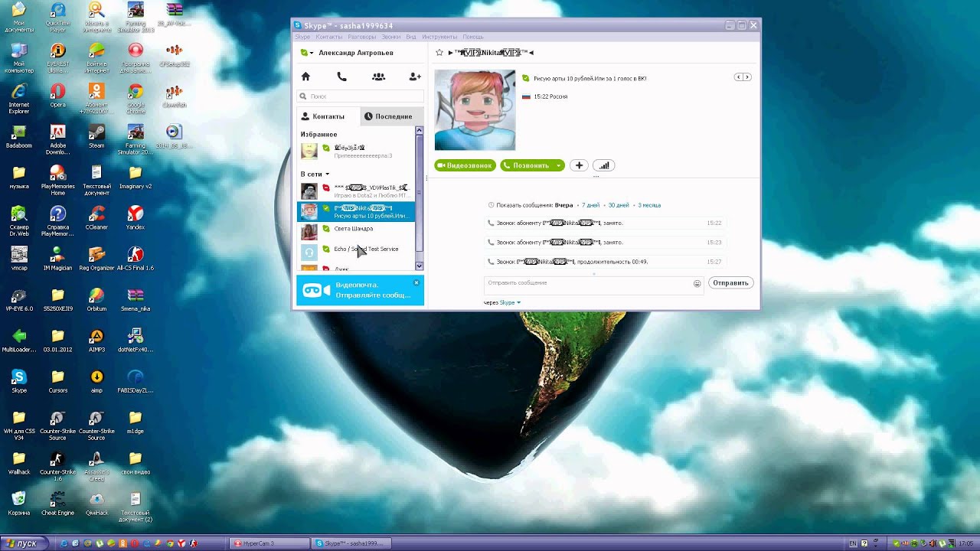The image size is (980, 551).
Task: Mark the contact as favorite with the star
Action: pos(439,53)
